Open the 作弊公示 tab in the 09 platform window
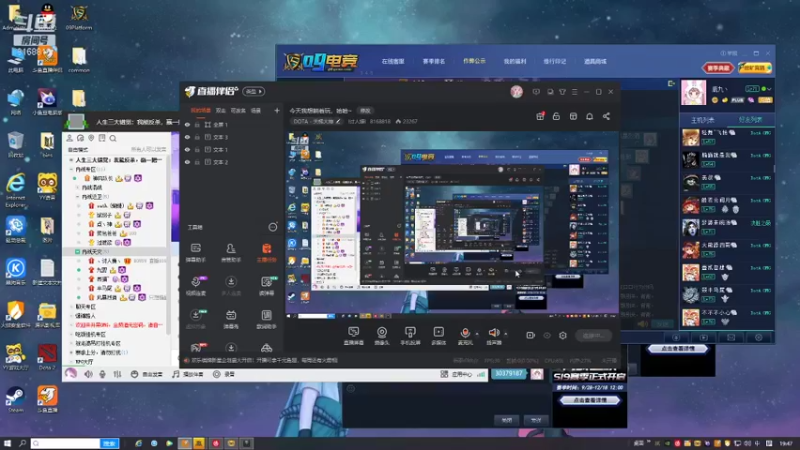The image size is (800, 450). [474, 61]
